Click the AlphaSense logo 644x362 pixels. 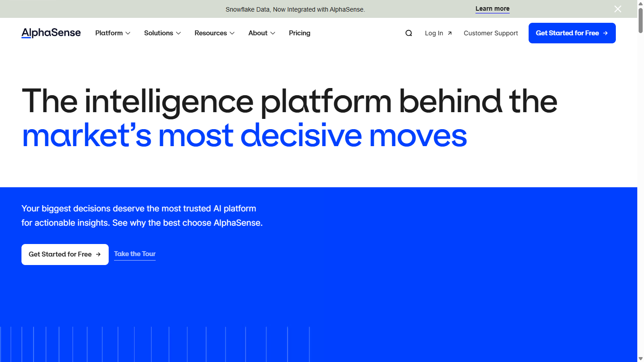coord(51,33)
